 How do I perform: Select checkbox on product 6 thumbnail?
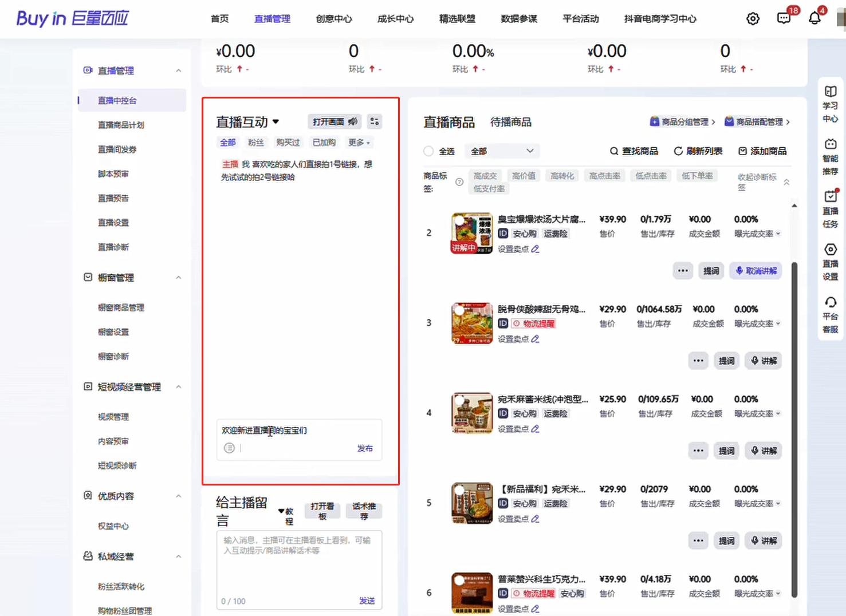pos(459,580)
